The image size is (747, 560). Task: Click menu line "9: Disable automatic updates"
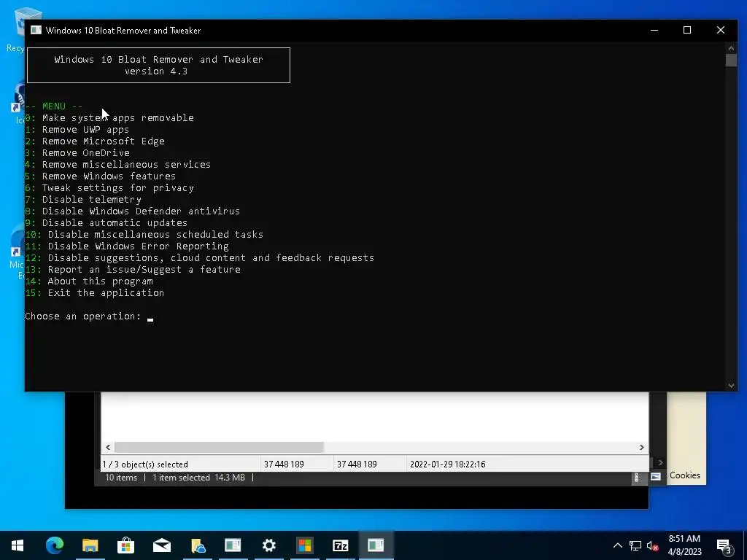tap(107, 223)
